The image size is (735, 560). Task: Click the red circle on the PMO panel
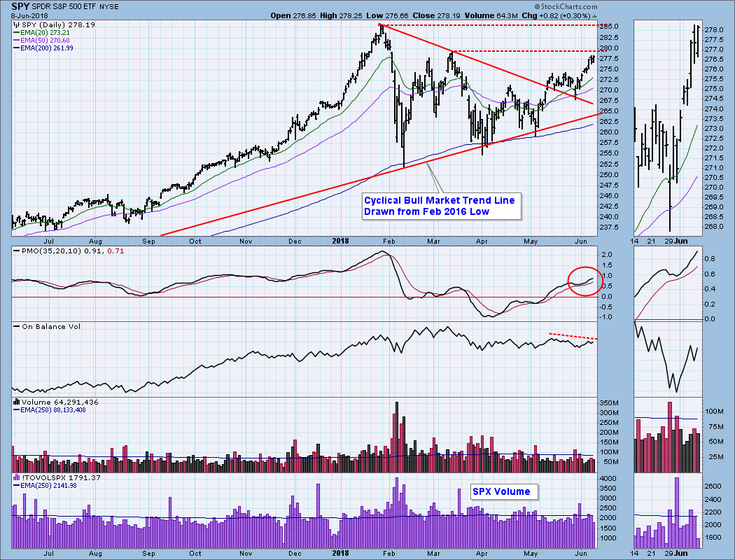pos(584,281)
